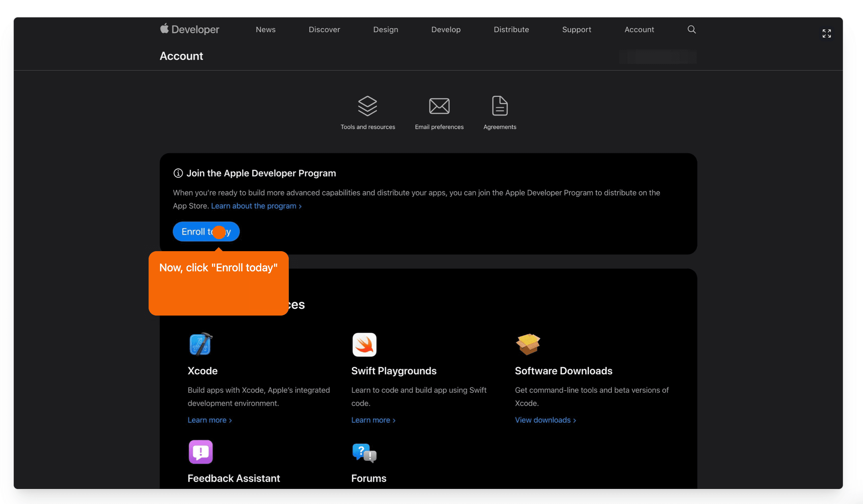
Task: Open the Discover menu item
Action: click(x=324, y=29)
